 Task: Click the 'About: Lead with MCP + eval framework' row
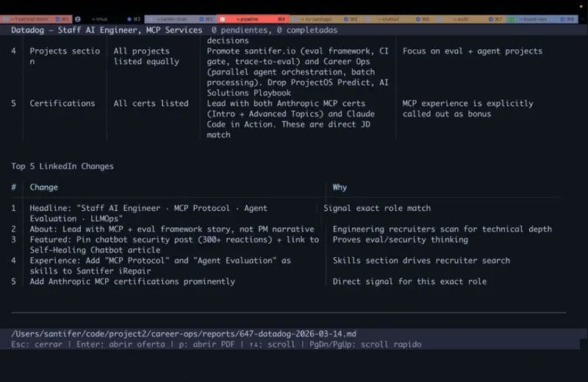[x=172, y=229]
